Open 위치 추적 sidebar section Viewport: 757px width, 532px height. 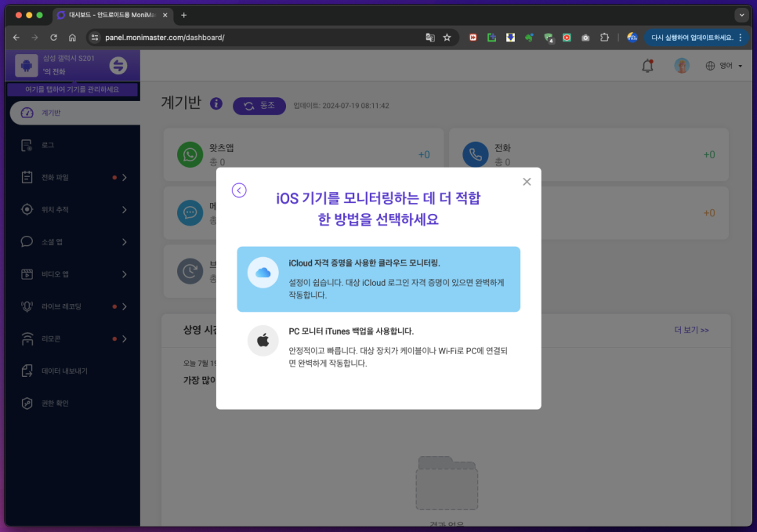(x=72, y=209)
